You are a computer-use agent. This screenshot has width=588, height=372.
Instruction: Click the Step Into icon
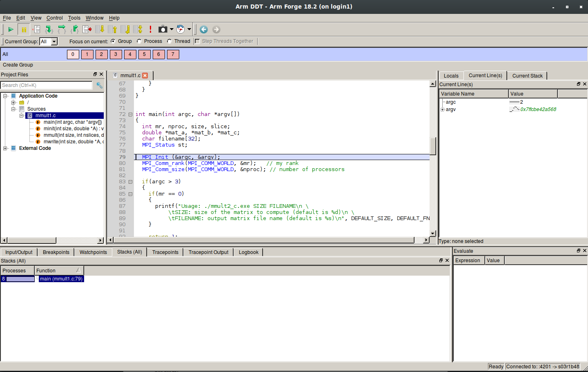[x=49, y=29]
